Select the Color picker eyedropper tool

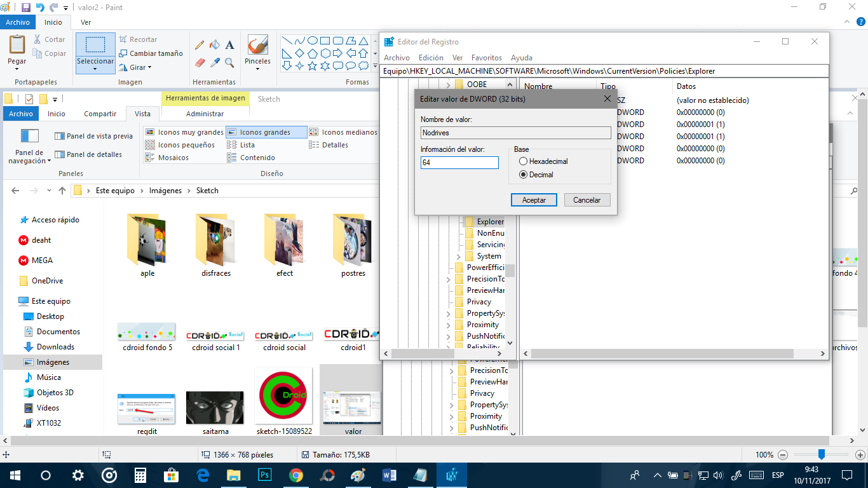[215, 63]
